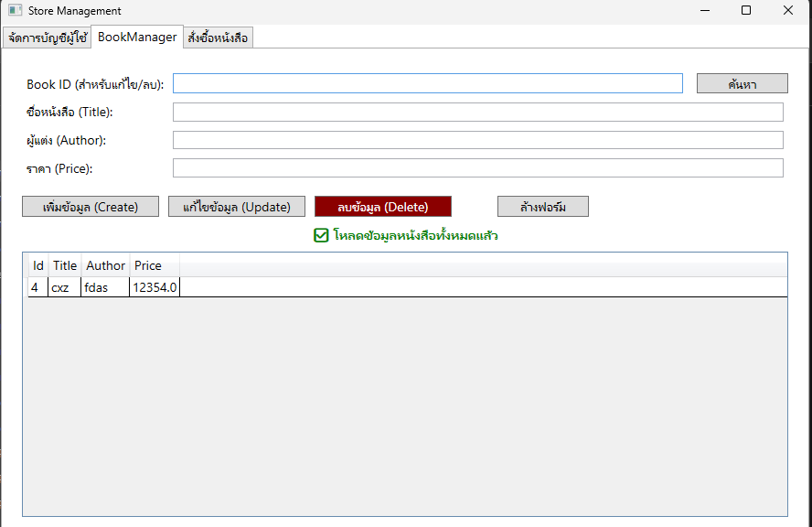Click the Author column header
Image resolution: width=812 pixels, height=527 pixels.
click(105, 265)
